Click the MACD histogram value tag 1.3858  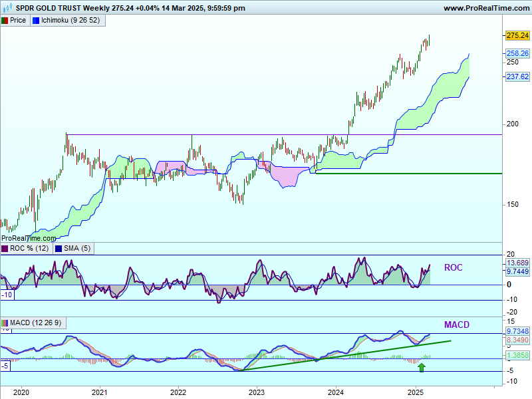point(517,356)
